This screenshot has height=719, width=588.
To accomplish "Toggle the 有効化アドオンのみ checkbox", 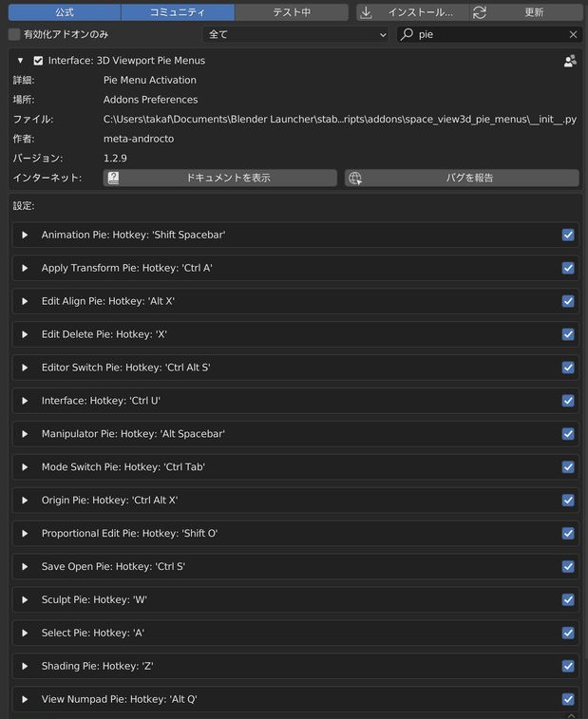I will (x=14, y=34).
